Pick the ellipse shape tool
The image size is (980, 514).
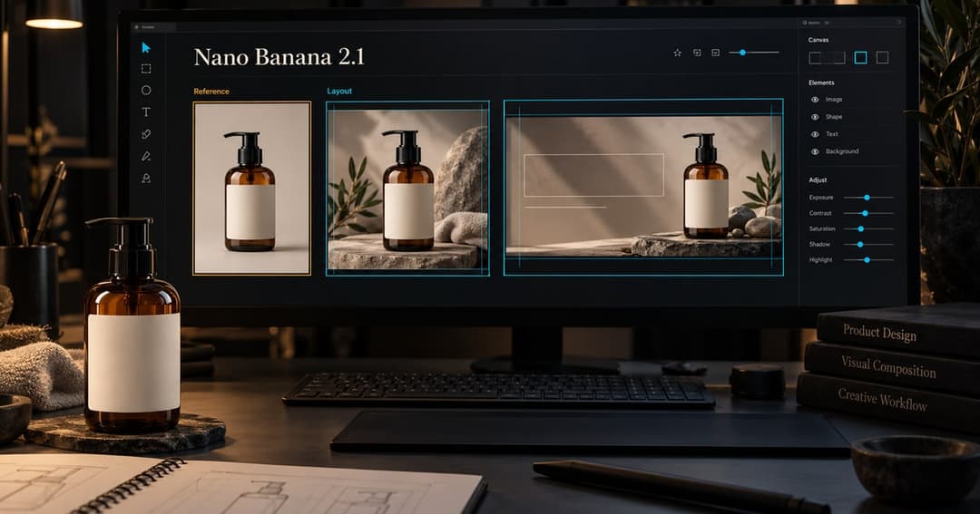[146, 90]
